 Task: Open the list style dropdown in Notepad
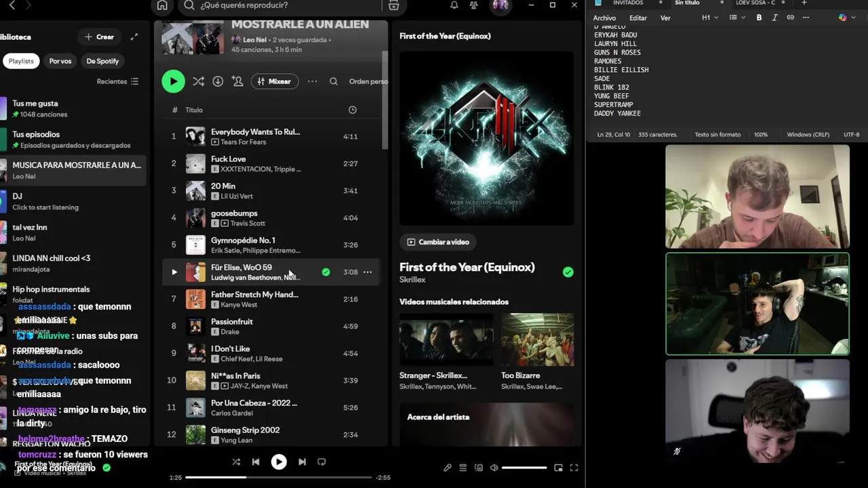pyautogui.click(x=736, y=18)
